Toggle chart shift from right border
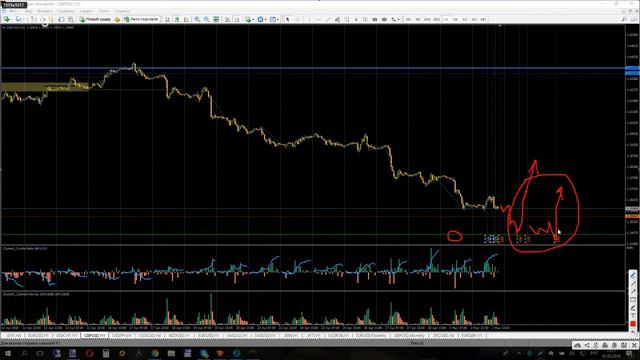 coord(237,19)
